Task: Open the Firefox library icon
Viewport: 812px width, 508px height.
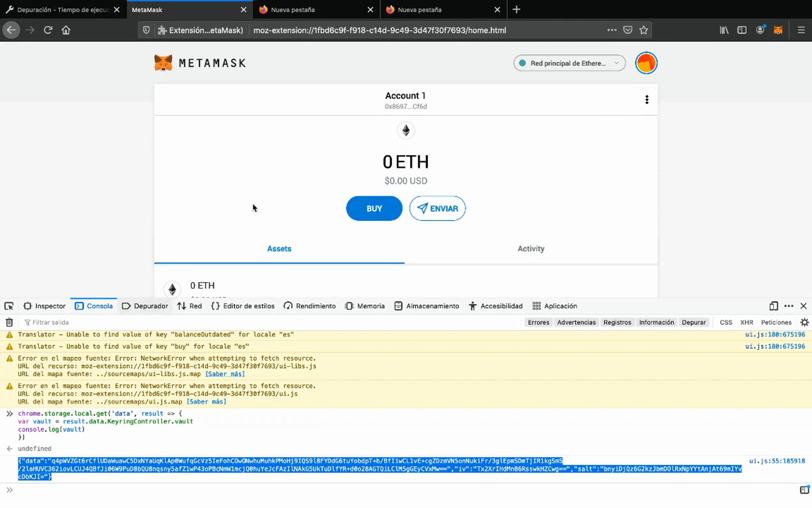Action: [x=724, y=30]
